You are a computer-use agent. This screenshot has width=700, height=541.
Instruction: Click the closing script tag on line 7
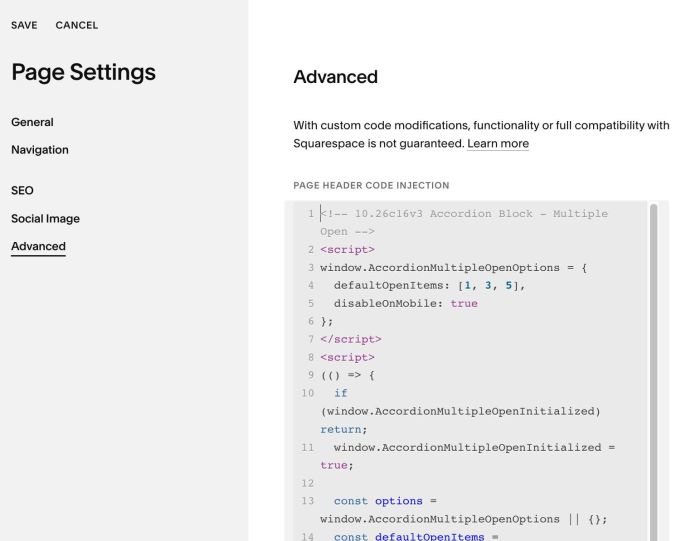[x=351, y=339]
